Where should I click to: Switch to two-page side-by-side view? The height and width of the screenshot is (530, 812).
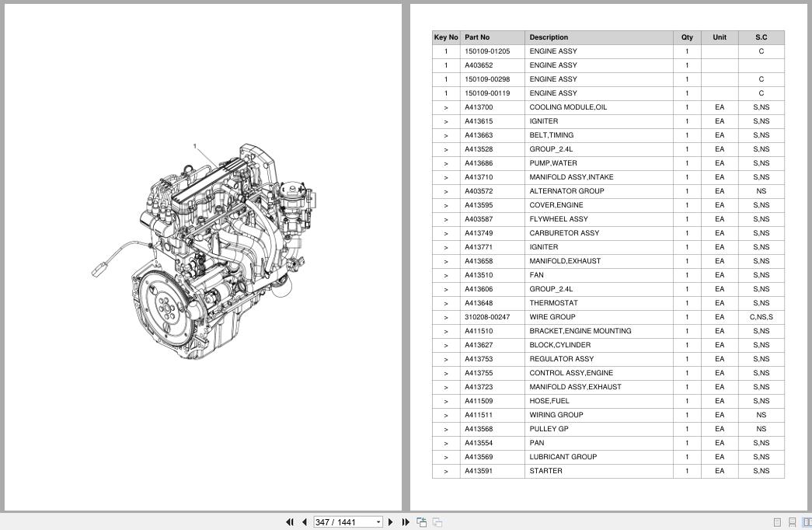click(x=807, y=522)
